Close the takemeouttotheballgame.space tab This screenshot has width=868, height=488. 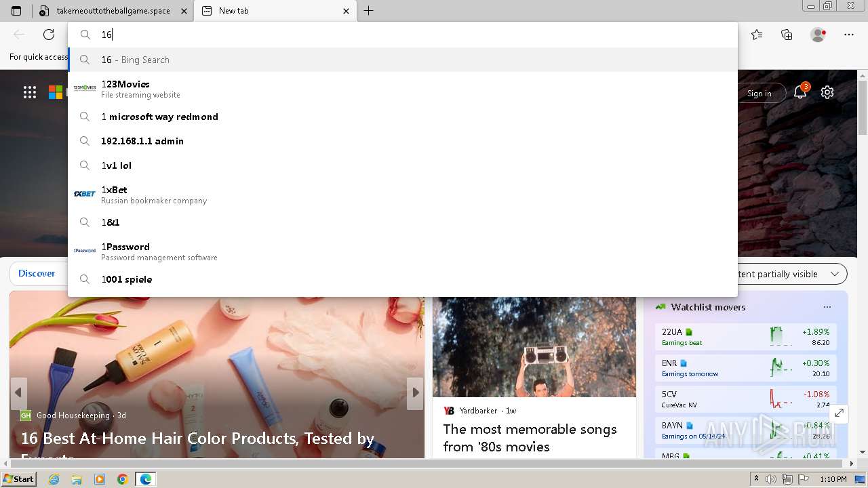pyautogui.click(x=184, y=11)
